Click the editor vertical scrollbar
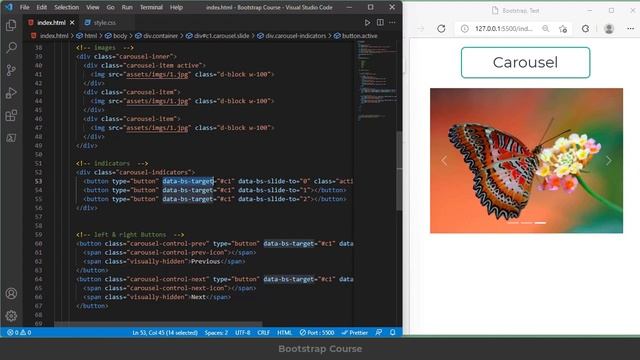This screenshot has height=360, width=640. pos(399,171)
